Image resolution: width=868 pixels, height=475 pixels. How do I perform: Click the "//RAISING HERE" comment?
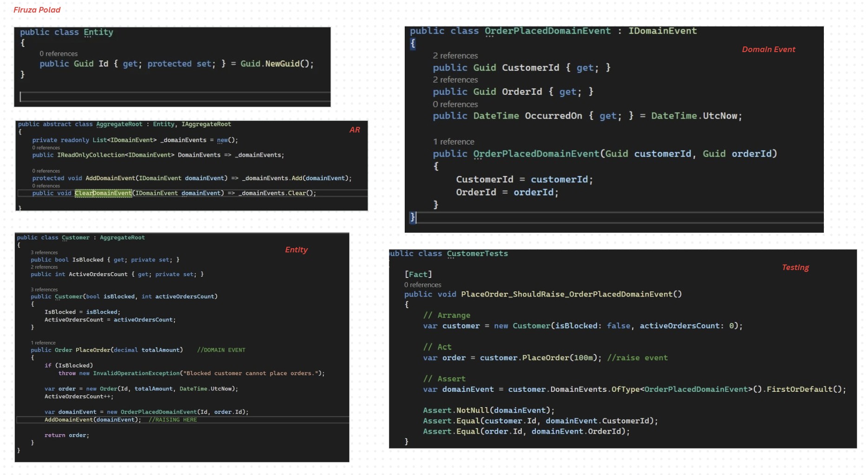(172, 420)
